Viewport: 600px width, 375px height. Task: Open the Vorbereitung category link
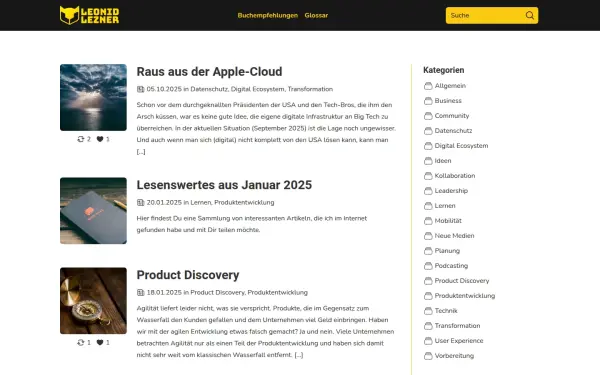[x=454, y=356]
